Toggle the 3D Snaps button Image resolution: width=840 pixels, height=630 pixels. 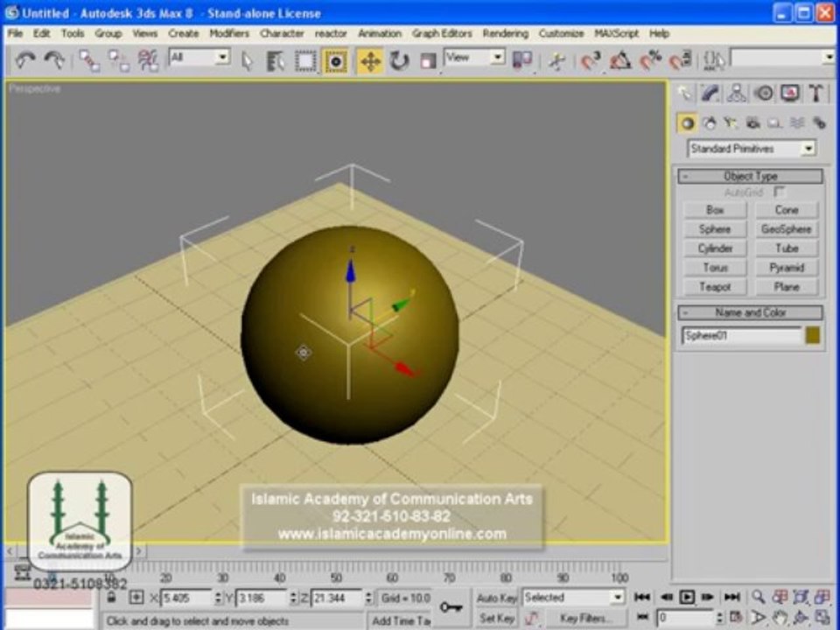click(x=591, y=61)
